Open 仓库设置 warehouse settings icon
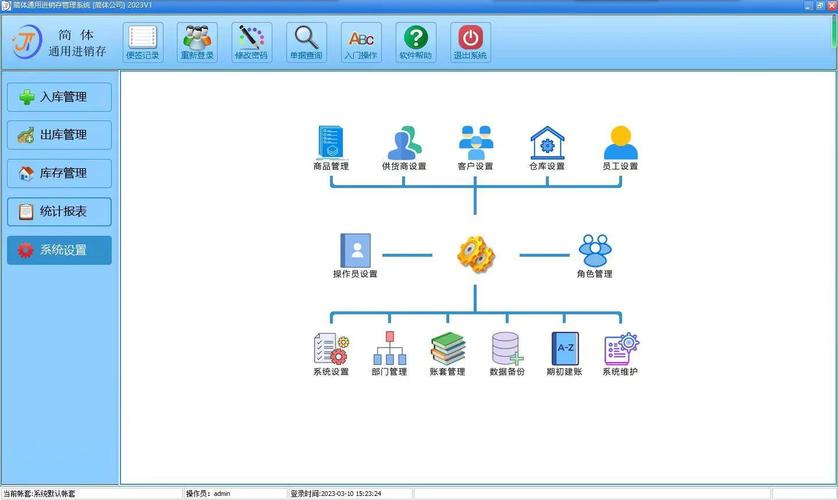Image resolution: width=838 pixels, height=500 pixels. coord(547,148)
